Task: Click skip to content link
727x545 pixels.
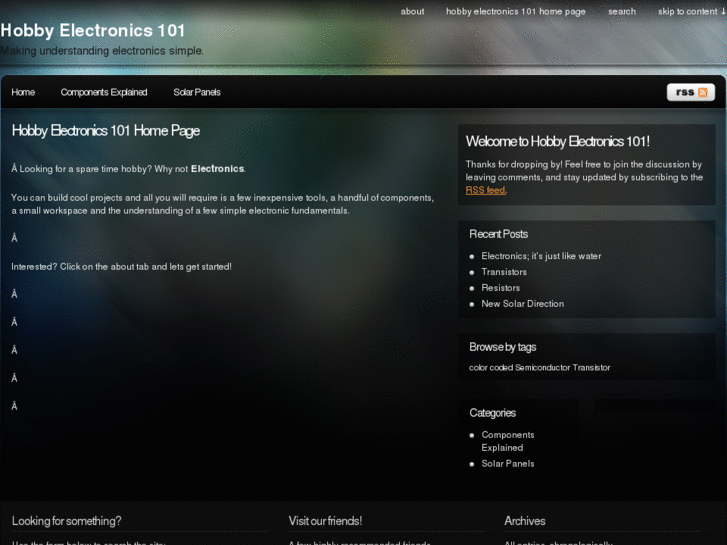Action: [691, 12]
